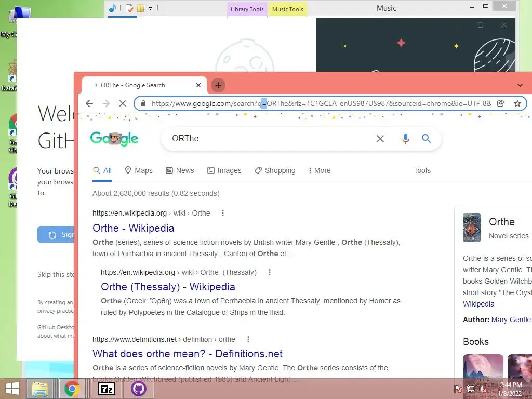532x399 pixels.
Task: Open a new Chrome tab
Action: [x=218, y=85]
